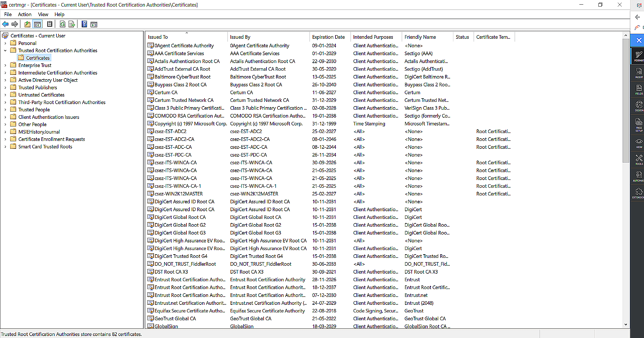The width and height of the screenshot is (644, 338).
Task: Open the Help icon in the toolbar
Action: [x=84, y=24]
